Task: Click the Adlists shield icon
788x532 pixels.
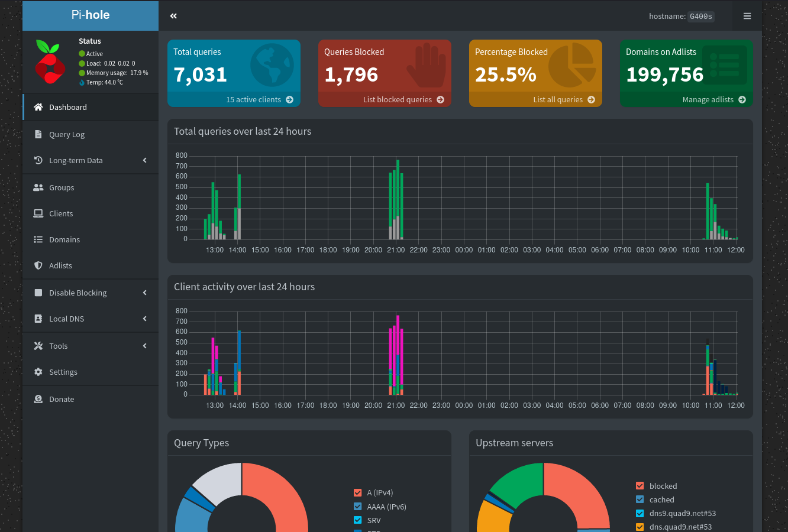Action: (38, 265)
